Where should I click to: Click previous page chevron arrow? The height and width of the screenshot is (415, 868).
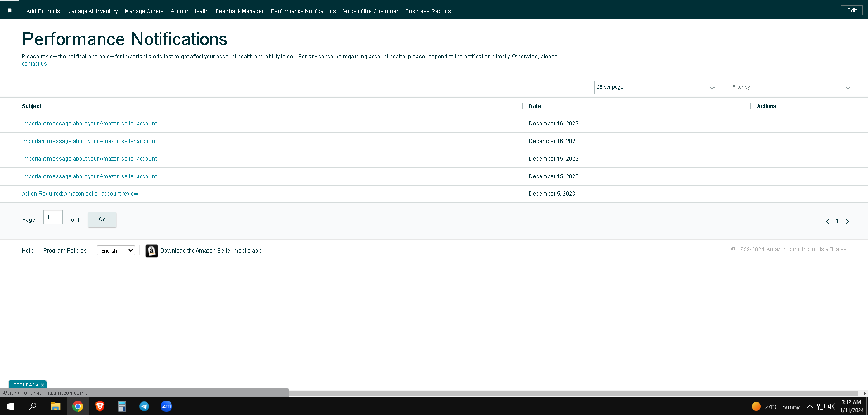(828, 221)
